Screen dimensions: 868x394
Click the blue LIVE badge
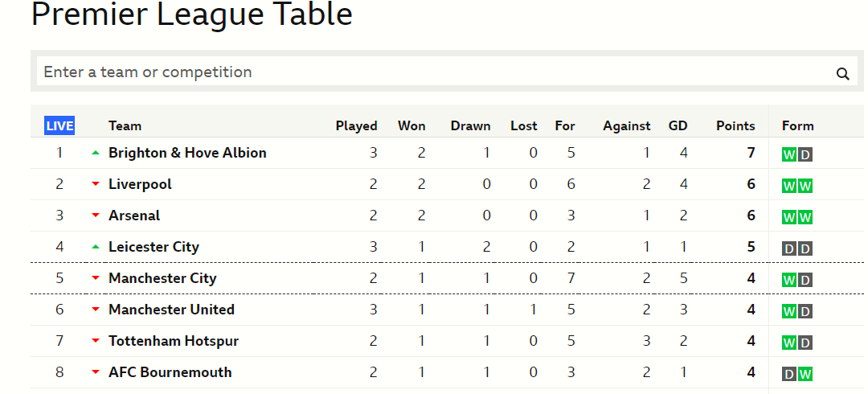click(x=59, y=125)
